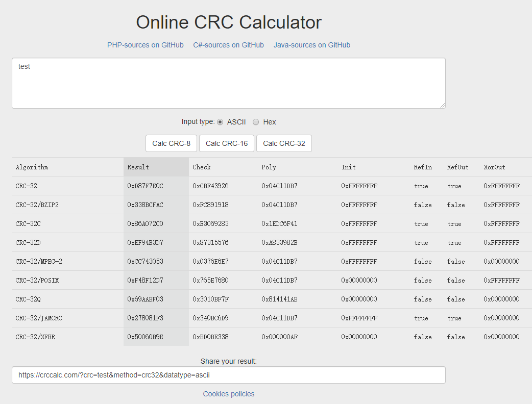Viewport: 532px width, 404px height.
Task: Click poly value 0xA833982B
Action: [x=279, y=243]
